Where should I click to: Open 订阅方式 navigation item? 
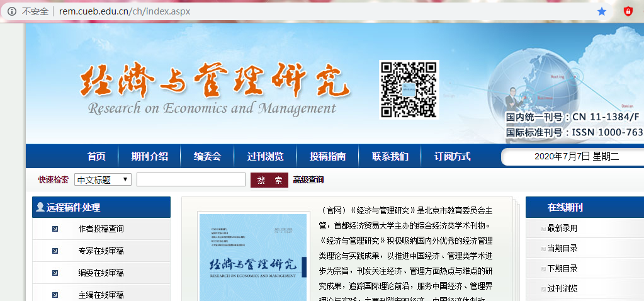(x=452, y=156)
